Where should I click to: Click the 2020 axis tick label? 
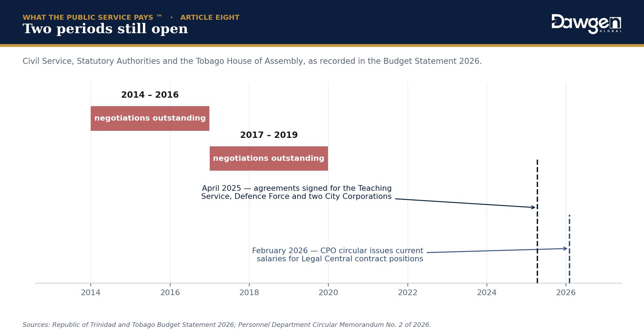(328, 293)
